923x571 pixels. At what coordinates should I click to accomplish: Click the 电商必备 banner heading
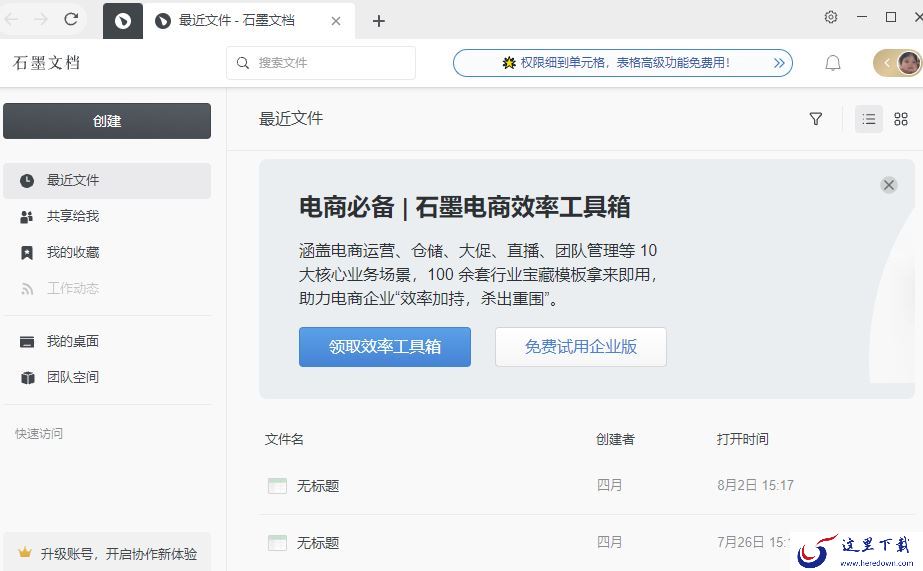click(x=464, y=207)
